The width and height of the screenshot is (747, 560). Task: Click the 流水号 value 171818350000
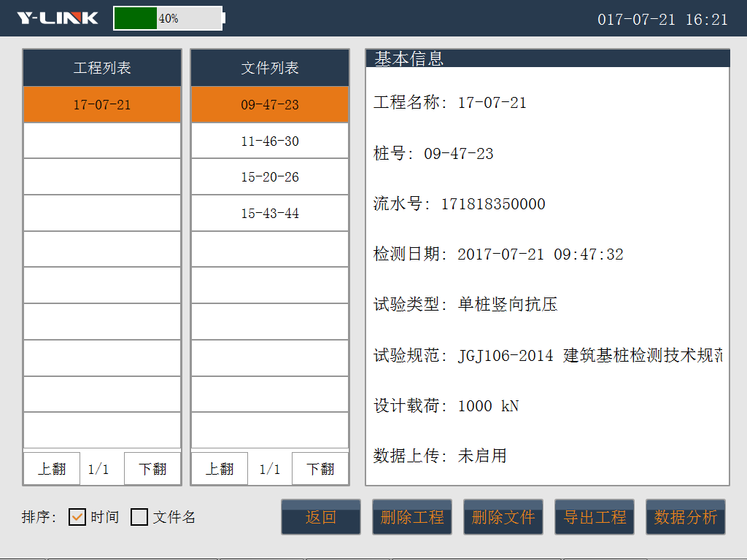pyautogui.click(x=493, y=204)
